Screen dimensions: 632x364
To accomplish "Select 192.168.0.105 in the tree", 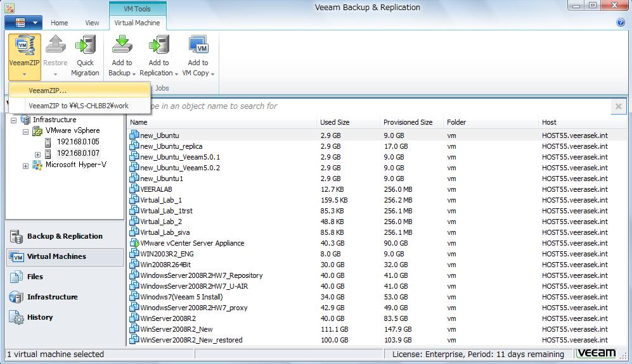I will [78, 142].
